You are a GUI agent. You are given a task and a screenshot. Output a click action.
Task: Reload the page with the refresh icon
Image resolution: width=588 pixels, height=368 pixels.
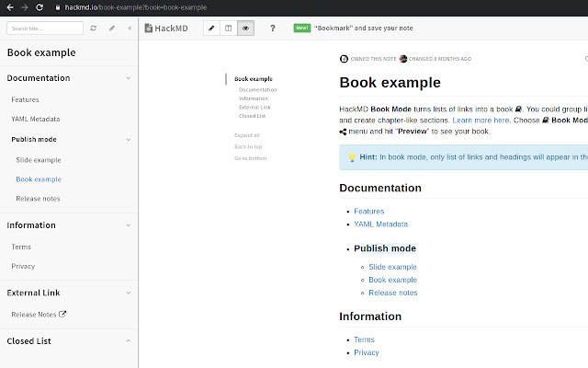tap(40, 7)
